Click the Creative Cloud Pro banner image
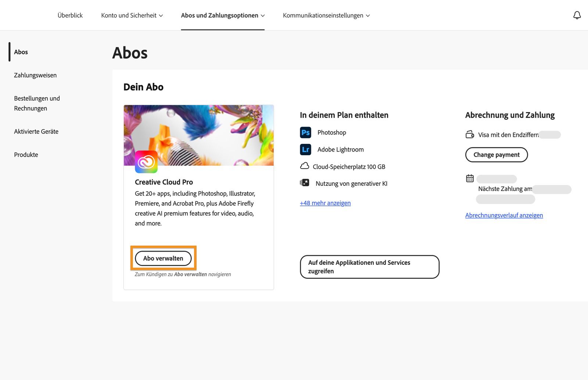The image size is (588, 380). [199, 135]
